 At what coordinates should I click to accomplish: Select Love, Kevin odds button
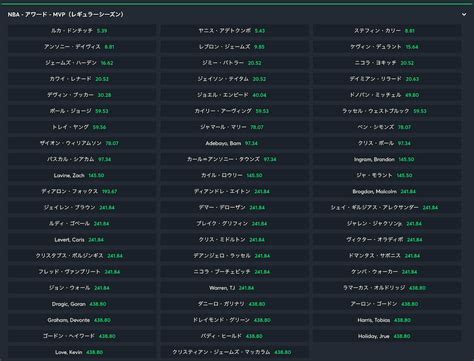tap(82, 352)
